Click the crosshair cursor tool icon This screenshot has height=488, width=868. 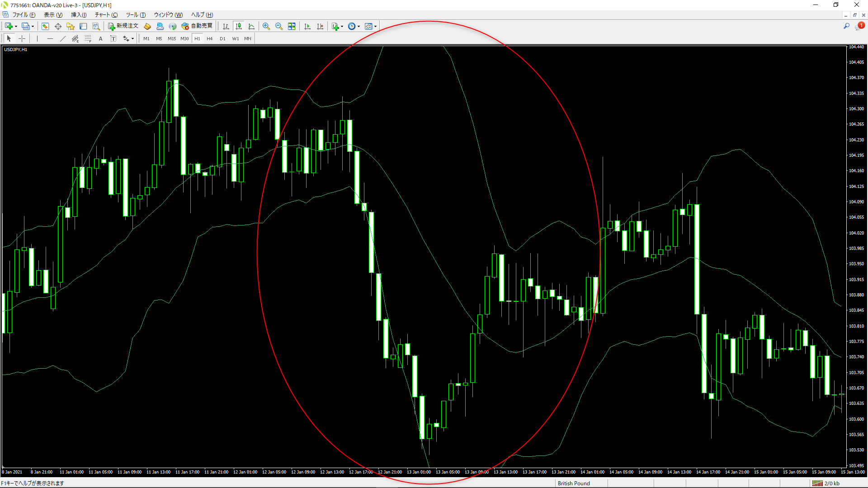[21, 39]
